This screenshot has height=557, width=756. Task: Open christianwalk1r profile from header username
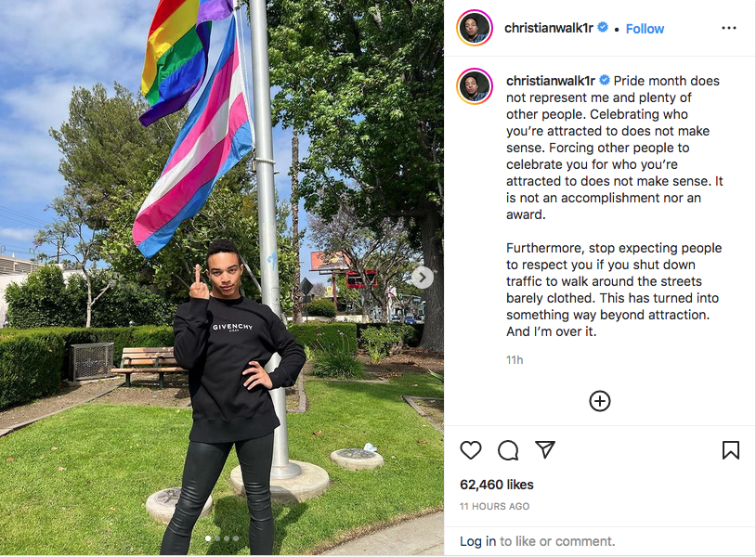point(549,29)
